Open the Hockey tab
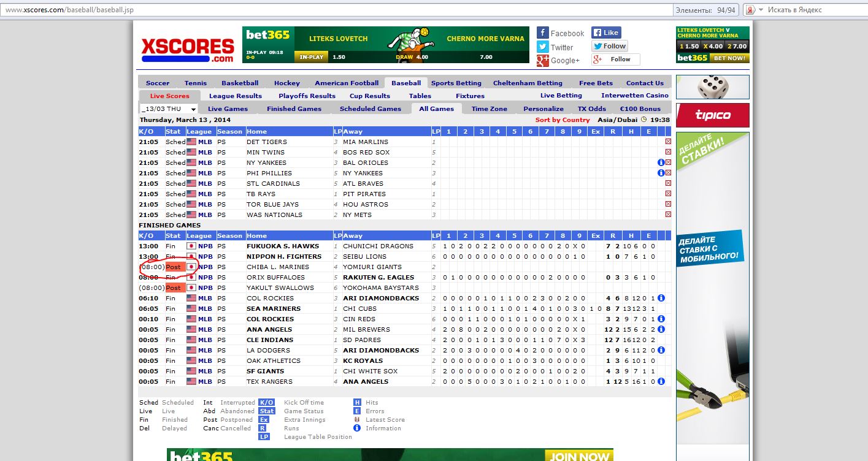Image resolution: width=868 pixels, height=461 pixels. (x=287, y=83)
